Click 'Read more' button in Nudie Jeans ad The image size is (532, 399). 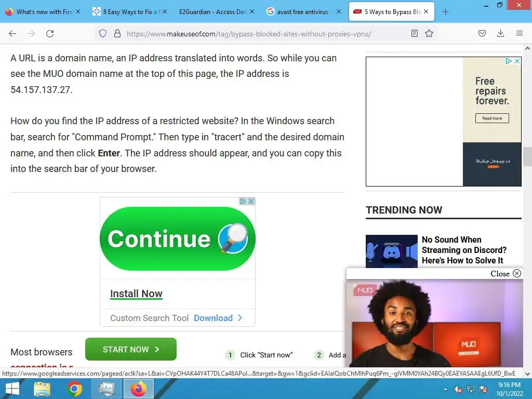pyautogui.click(x=492, y=118)
